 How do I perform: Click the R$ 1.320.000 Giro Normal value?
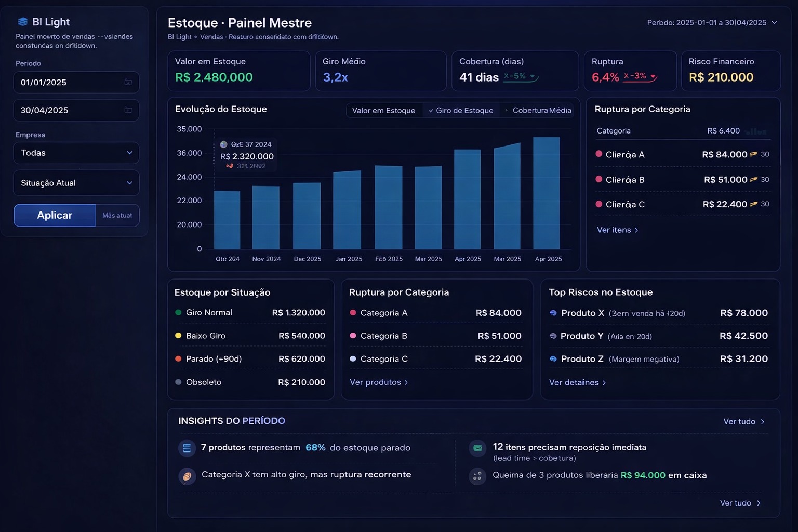[299, 313]
